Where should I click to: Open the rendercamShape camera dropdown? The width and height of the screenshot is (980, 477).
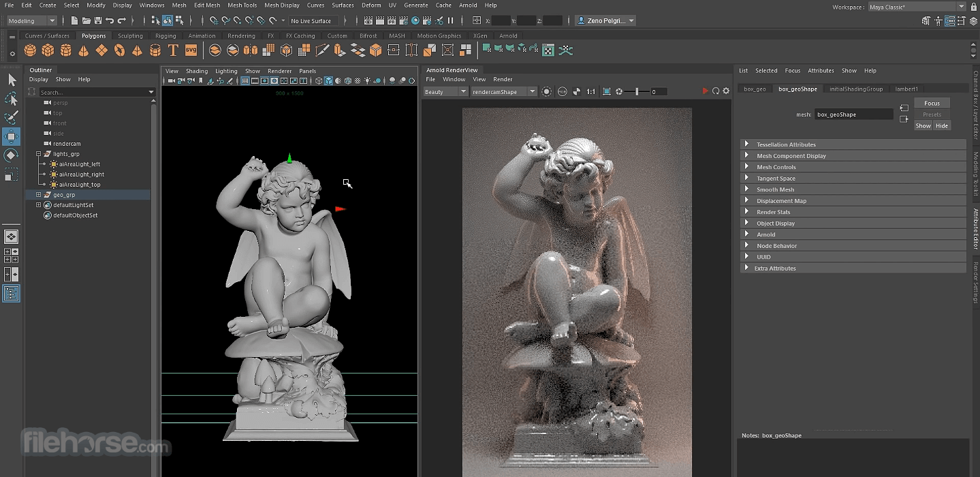point(504,91)
